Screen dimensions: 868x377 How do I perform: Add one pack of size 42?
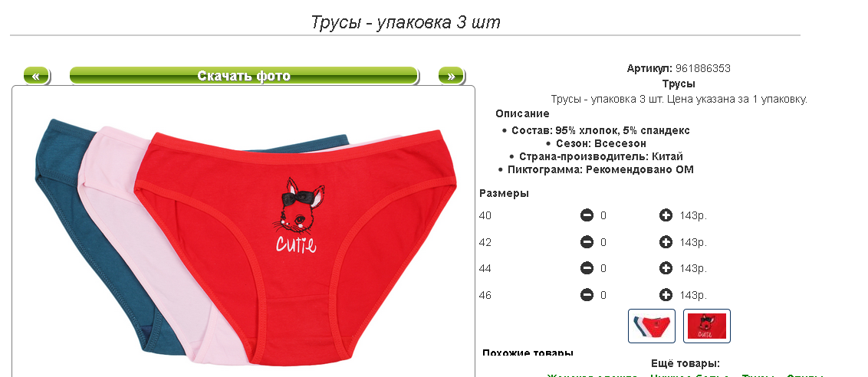[666, 242]
